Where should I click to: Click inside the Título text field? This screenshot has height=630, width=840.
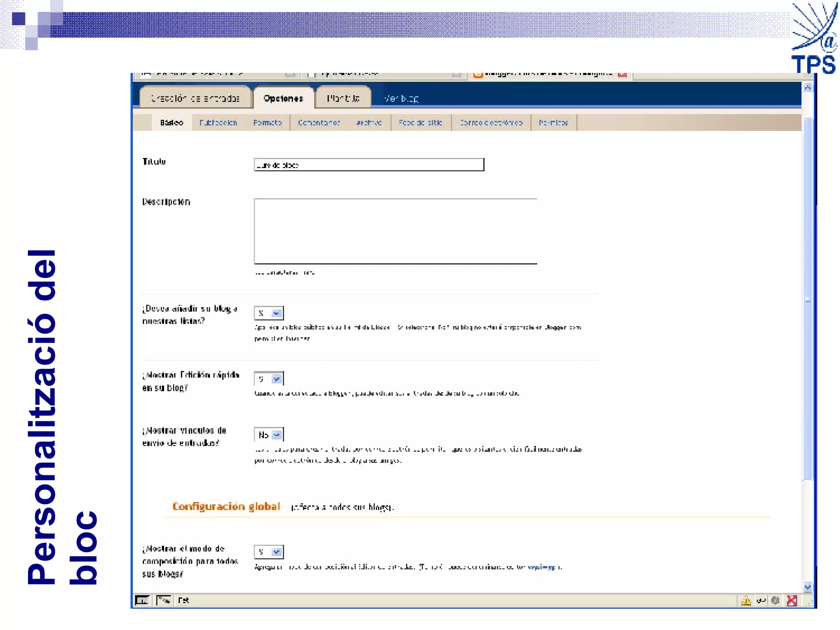(x=369, y=165)
